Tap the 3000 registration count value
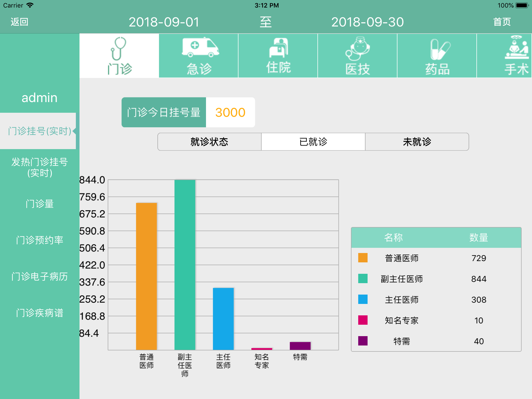The width and height of the screenshot is (532, 399). [x=230, y=112]
